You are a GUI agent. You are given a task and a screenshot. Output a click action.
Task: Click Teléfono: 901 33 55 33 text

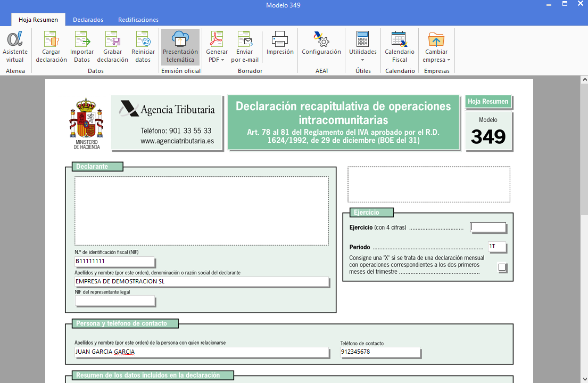[176, 131]
